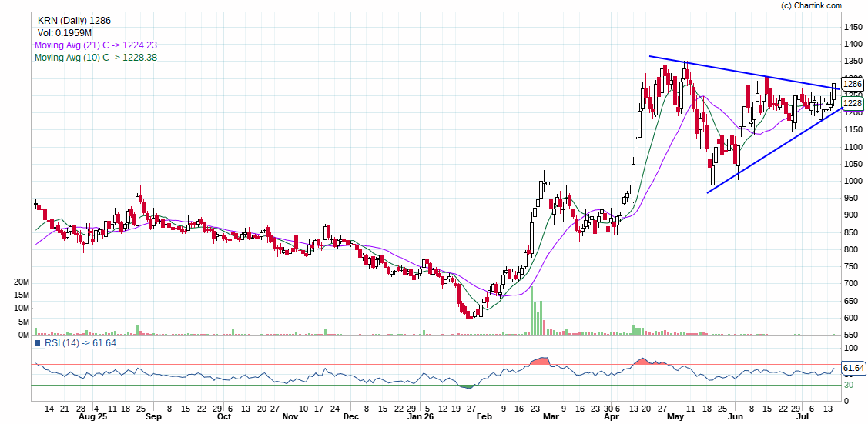This screenshot has width=868, height=424.
Task: Click the RSI axis 100 level label
Action: (x=851, y=348)
